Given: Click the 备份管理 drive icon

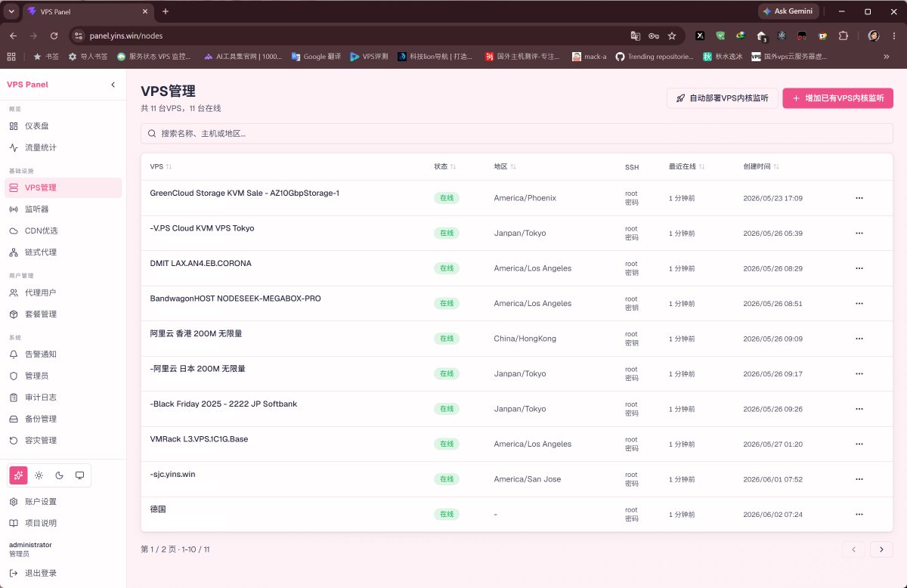Looking at the screenshot, I should click(x=14, y=419).
